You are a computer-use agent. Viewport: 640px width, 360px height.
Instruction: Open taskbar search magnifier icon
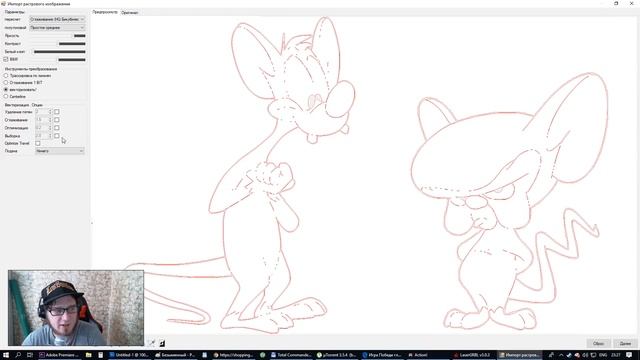pyautogui.click(x=18, y=355)
